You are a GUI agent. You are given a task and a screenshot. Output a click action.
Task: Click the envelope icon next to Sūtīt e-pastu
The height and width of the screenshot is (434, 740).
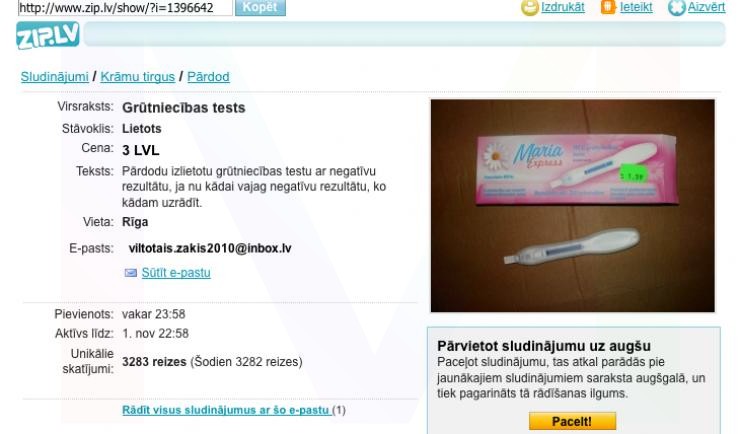tap(131, 273)
